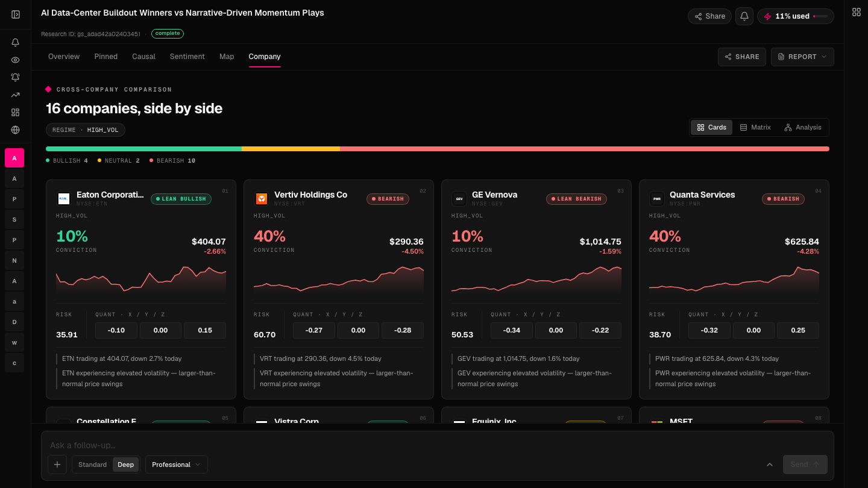Image resolution: width=868 pixels, height=488 pixels.
Task: Click the Vertiv Holdings logo icon
Action: tap(262, 199)
